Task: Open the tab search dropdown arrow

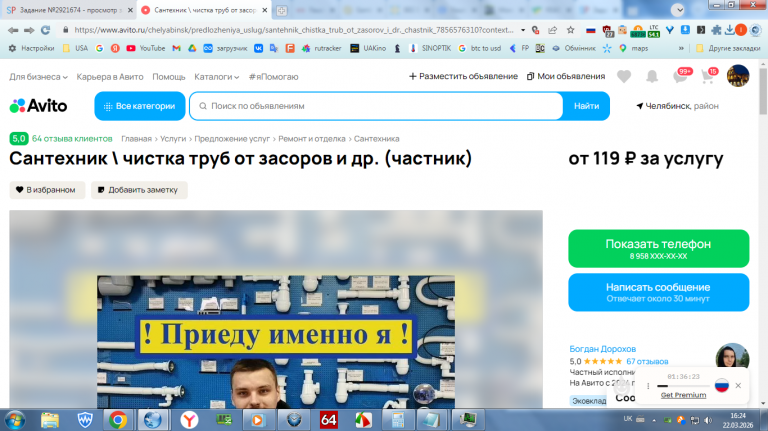Action: point(678,10)
